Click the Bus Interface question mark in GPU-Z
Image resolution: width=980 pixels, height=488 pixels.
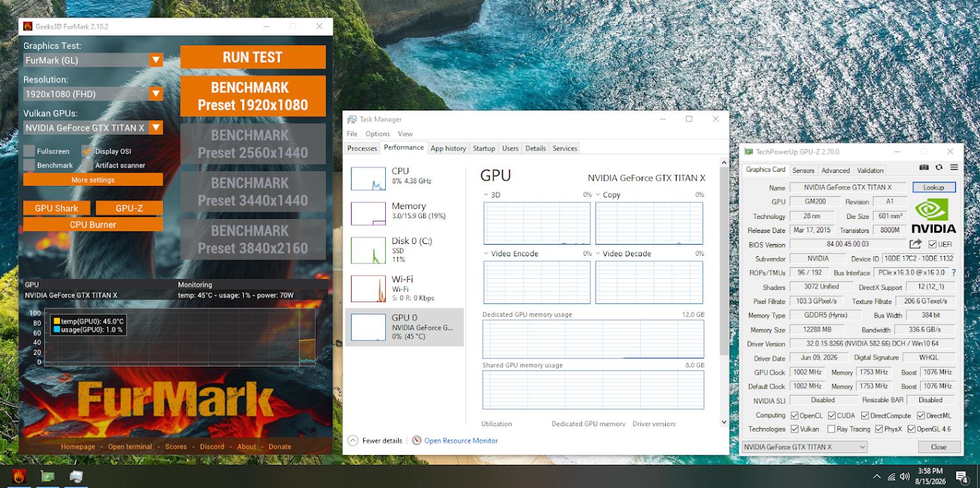pos(954,273)
